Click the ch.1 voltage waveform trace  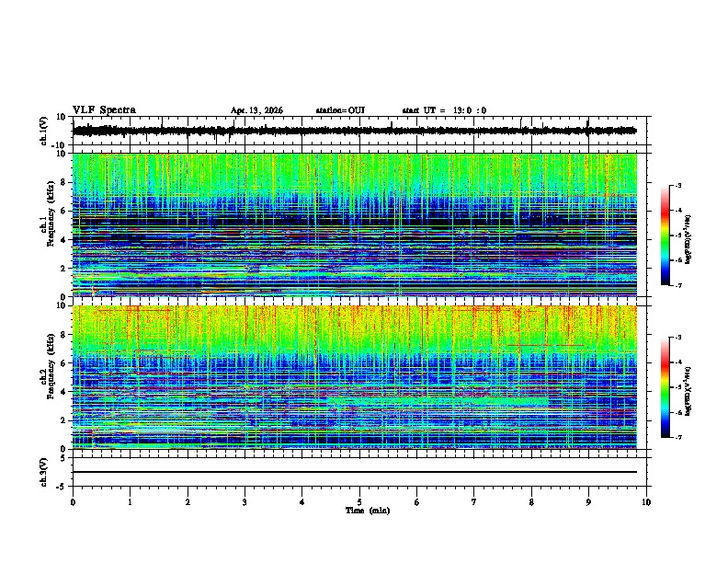click(x=354, y=131)
